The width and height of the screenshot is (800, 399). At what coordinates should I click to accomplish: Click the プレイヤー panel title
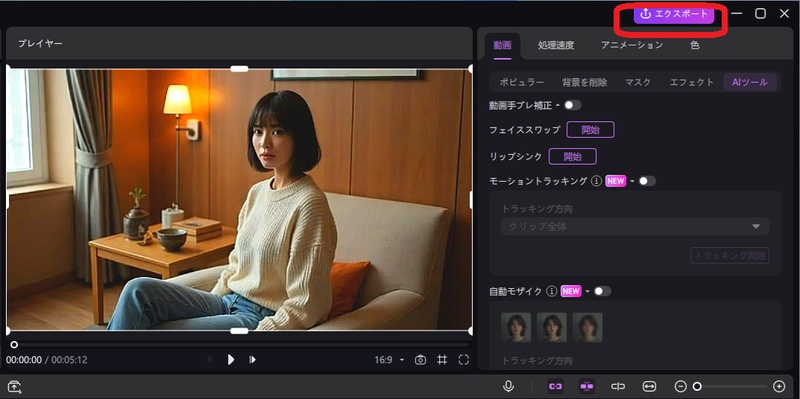click(40, 44)
